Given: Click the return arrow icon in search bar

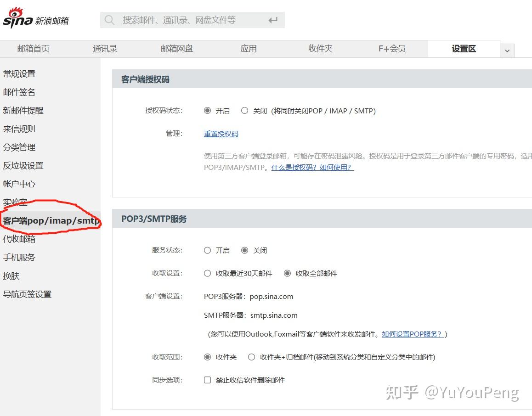Looking at the screenshot, I should coord(273,20).
